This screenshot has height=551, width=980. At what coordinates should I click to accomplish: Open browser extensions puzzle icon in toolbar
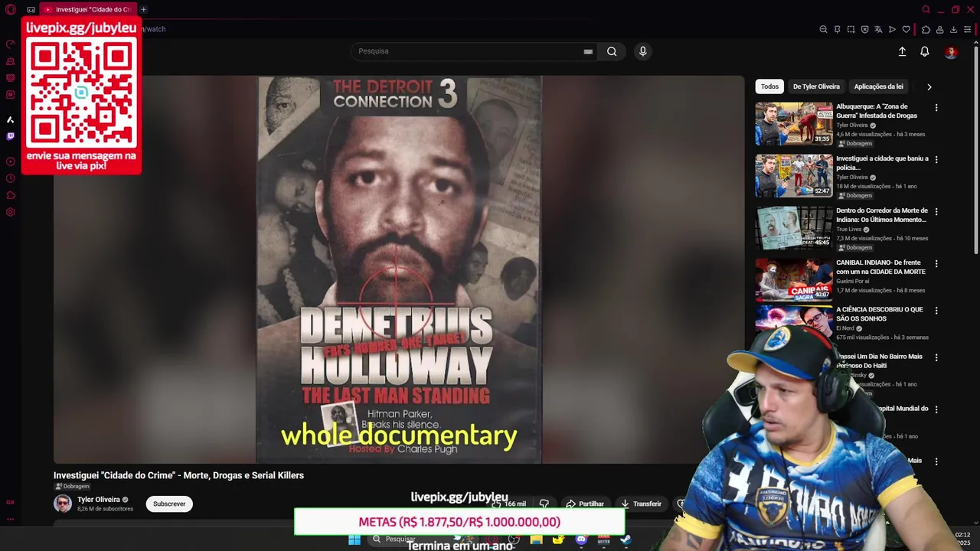pos(926,29)
